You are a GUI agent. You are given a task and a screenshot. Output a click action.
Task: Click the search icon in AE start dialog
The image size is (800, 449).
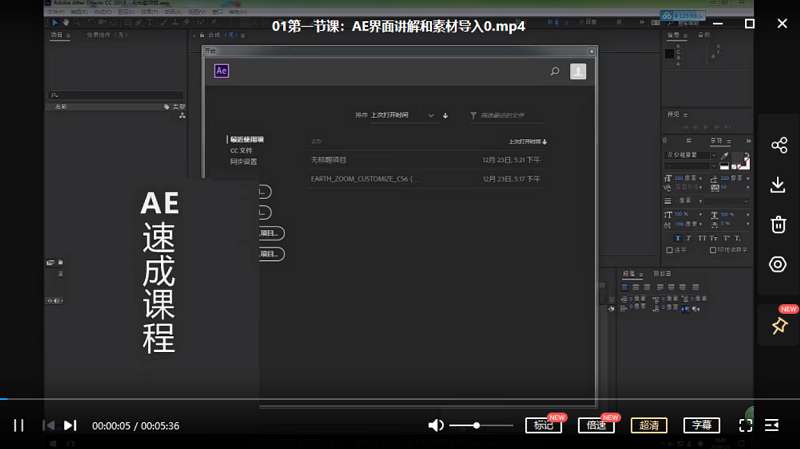[x=555, y=71]
